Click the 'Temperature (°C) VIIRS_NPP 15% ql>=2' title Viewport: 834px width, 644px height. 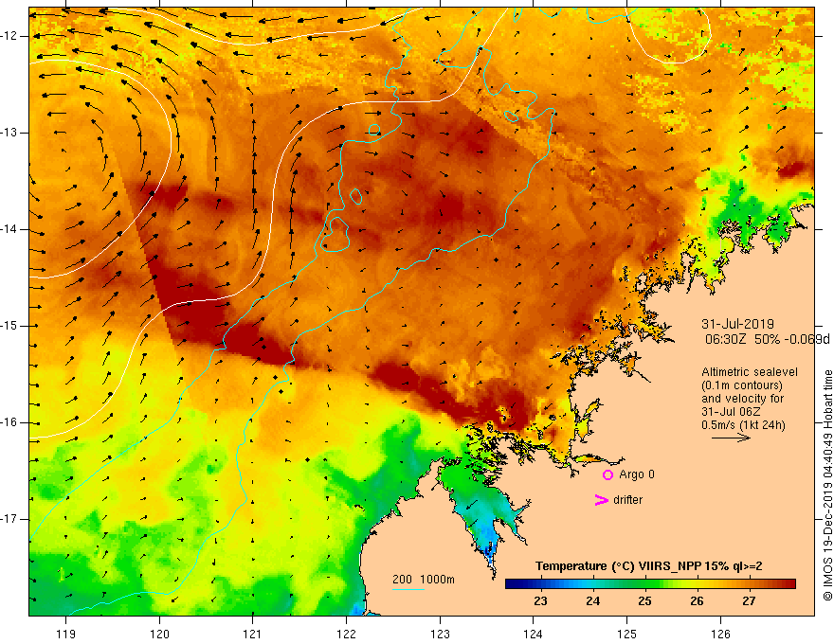(x=649, y=566)
